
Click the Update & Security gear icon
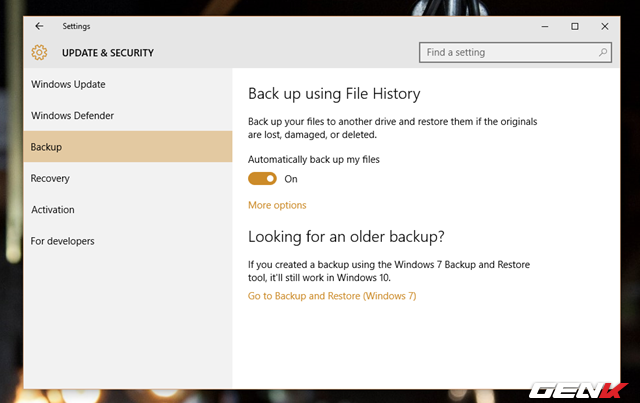39,52
